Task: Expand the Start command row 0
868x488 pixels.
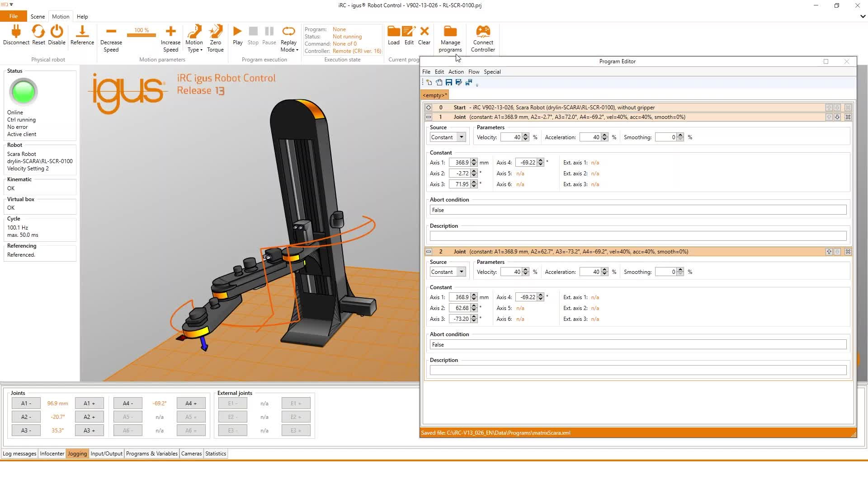Action: point(429,108)
